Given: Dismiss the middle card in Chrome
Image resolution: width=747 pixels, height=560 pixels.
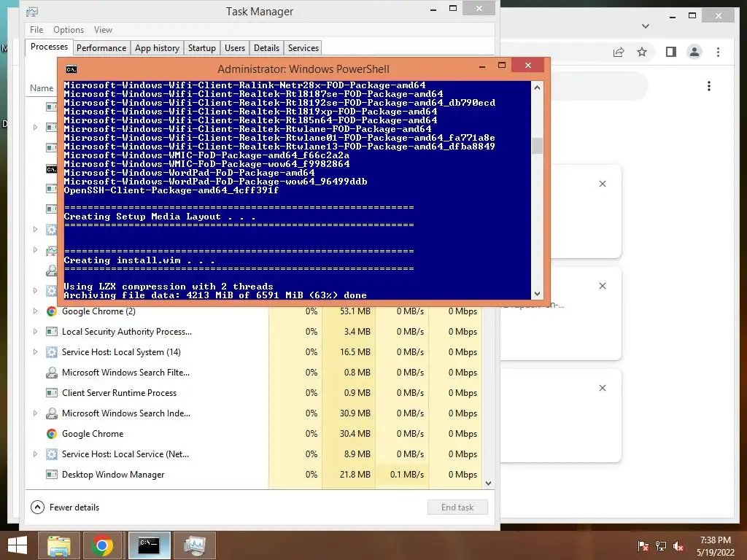Looking at the screenshot, I should (x=602, y=286).
